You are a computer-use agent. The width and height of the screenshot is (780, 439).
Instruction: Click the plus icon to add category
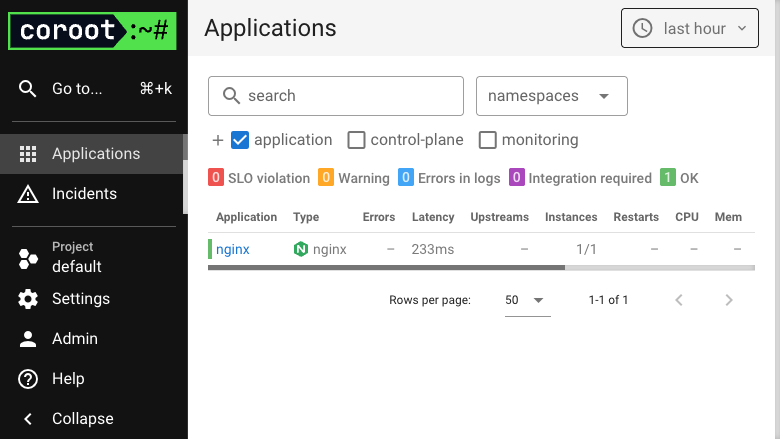click(217, 140)
